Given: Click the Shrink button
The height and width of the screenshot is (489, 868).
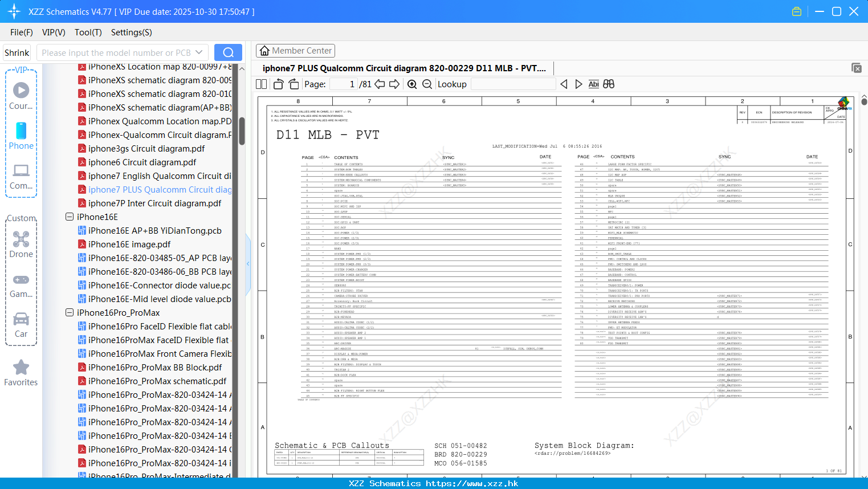Looking at the screenshot, I should tap(17, 52).
